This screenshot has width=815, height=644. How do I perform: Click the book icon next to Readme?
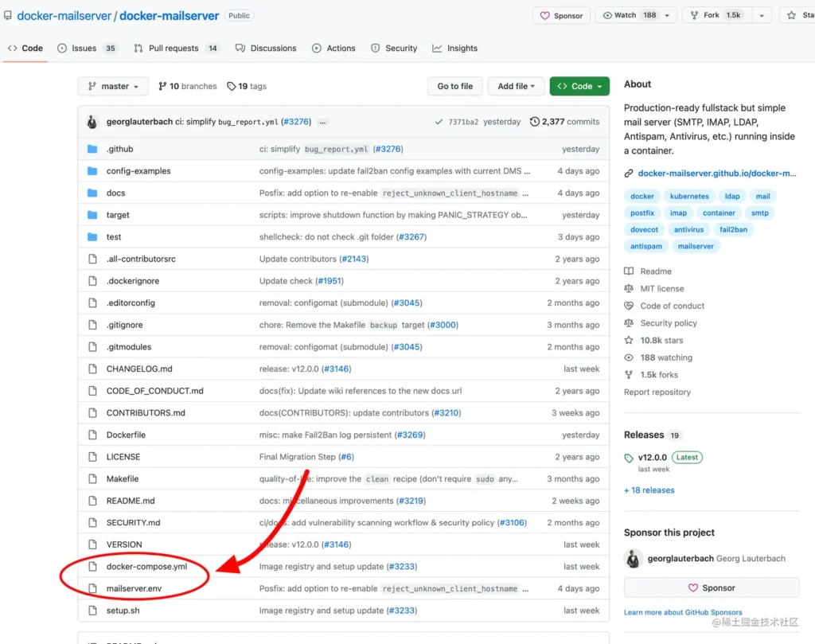click(629, 271)
